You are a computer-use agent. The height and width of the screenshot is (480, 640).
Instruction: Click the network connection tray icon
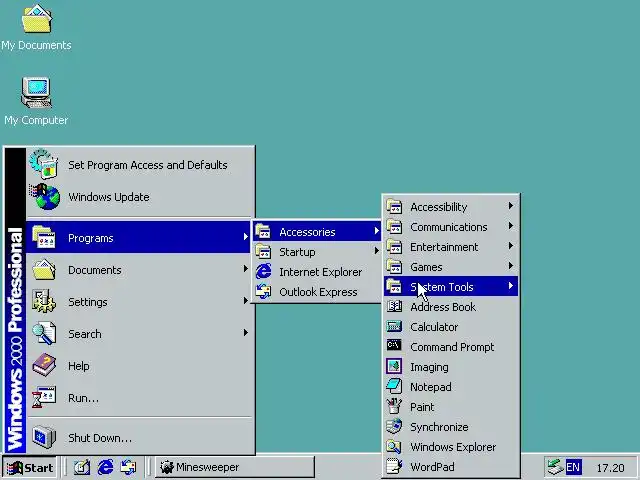click(555, 467)
